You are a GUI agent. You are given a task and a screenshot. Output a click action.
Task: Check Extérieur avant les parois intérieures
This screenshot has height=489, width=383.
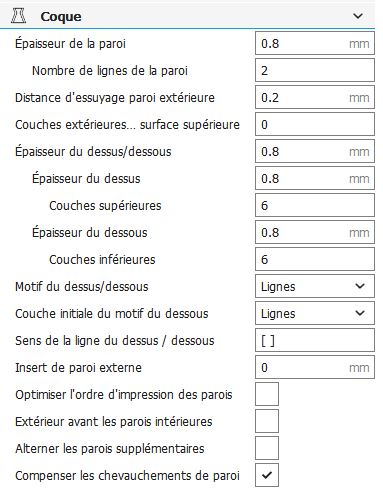(x=267, y=421)
